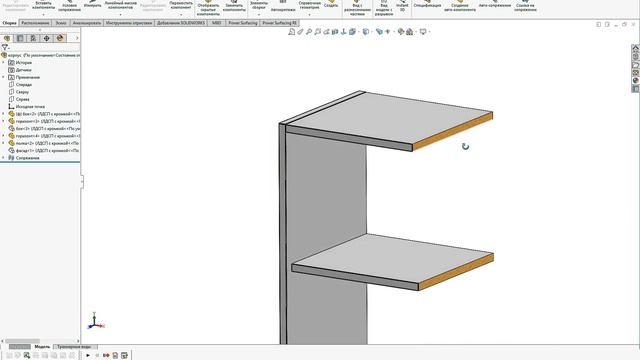
Task: Expand the горизонт<4> component node
Action: point(4,136)
